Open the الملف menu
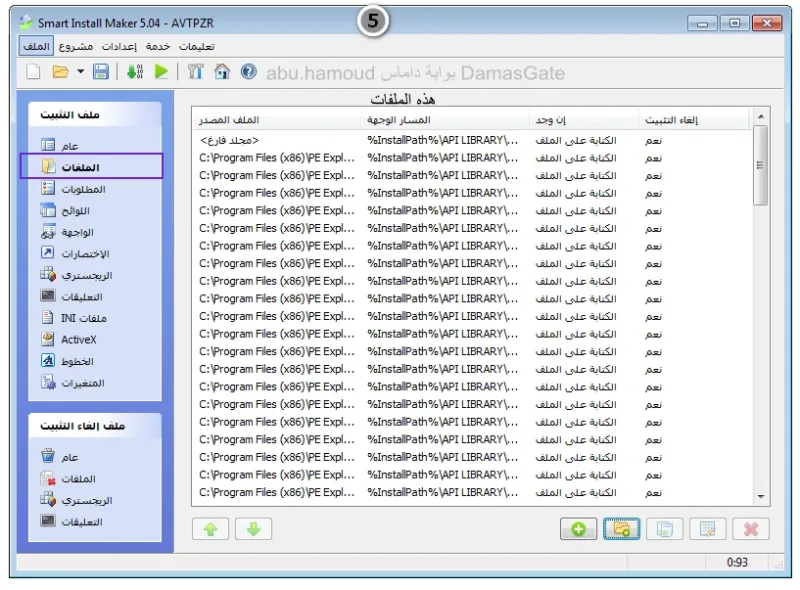 (36, 46)
